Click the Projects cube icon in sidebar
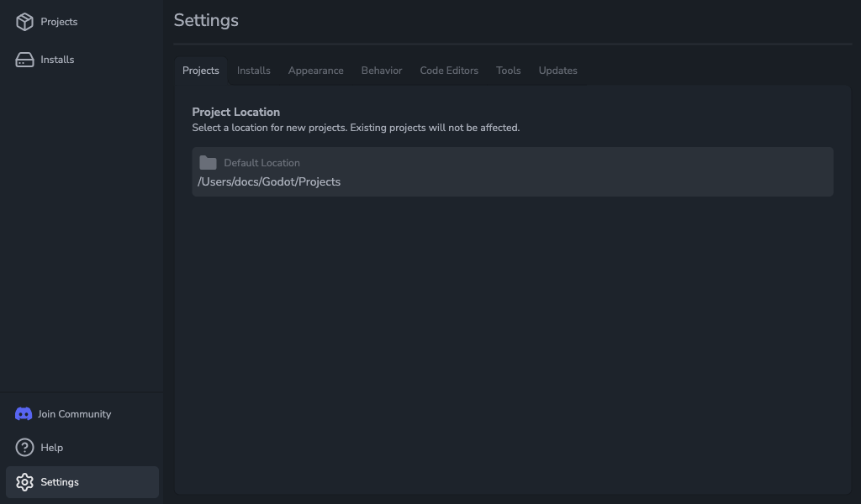The width and height of the screenshot is (861, 504). point(24,22)
